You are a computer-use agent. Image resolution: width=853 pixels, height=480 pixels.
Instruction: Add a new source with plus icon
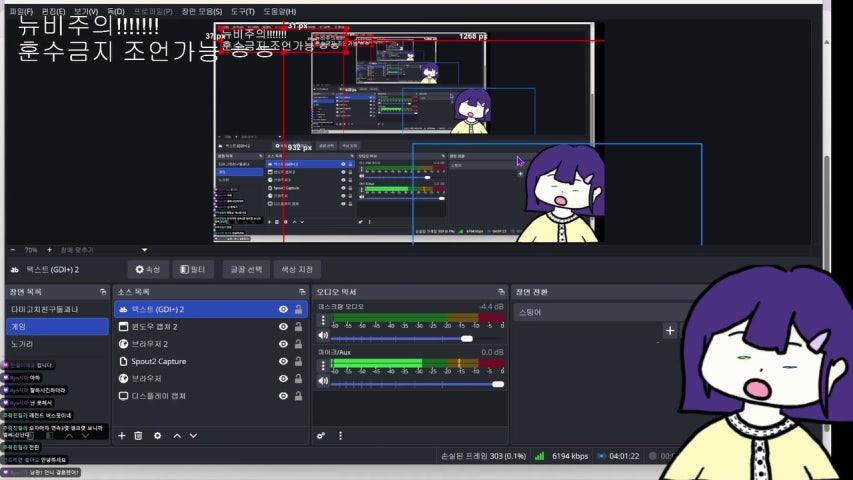122,436
